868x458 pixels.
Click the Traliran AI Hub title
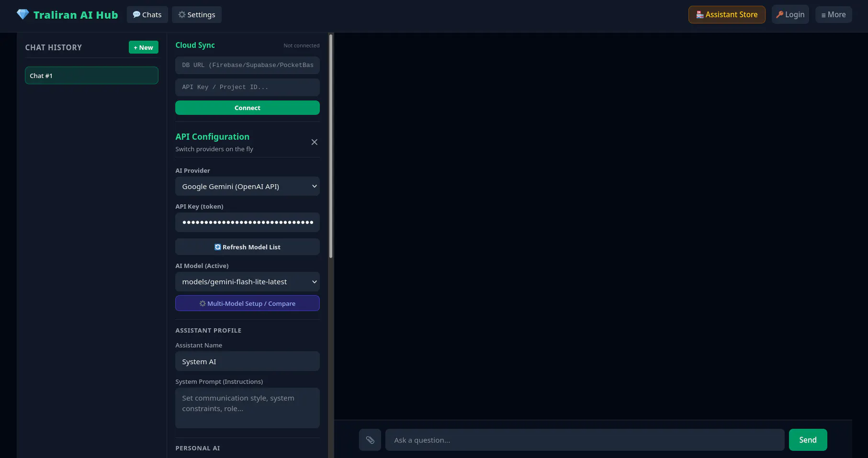[x=76, y=15]
